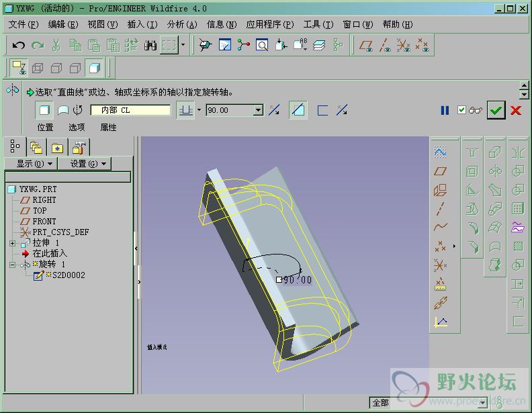Open the 选项 options panel

[77, 128]
